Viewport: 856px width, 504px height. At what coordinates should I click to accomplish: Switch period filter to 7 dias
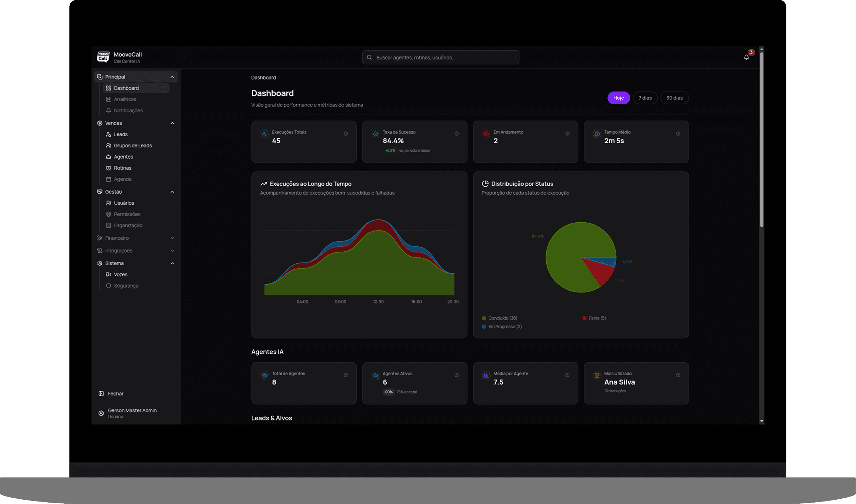pos(645,98)
